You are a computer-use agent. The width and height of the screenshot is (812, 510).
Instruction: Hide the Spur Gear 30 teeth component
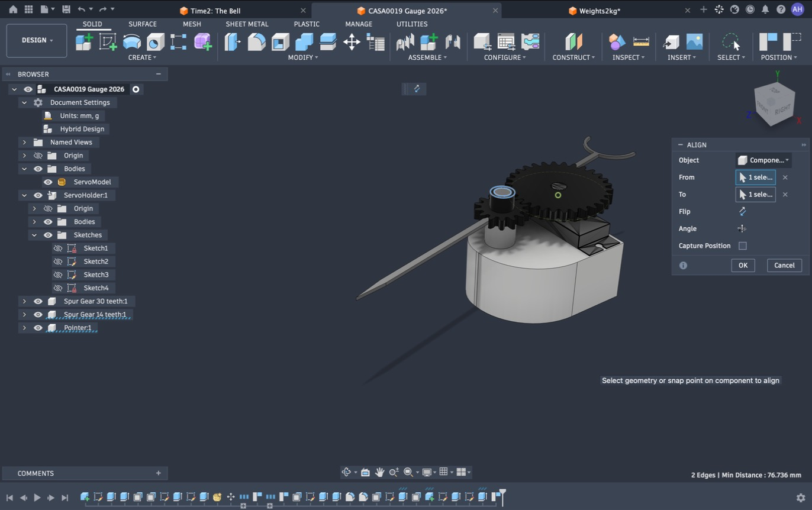[x=38, y=302]
